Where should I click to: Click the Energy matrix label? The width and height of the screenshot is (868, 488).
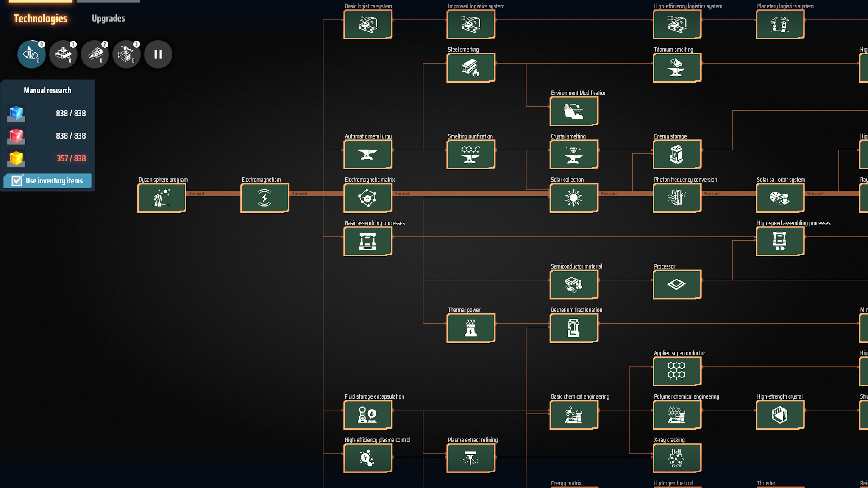pos(566,483)
